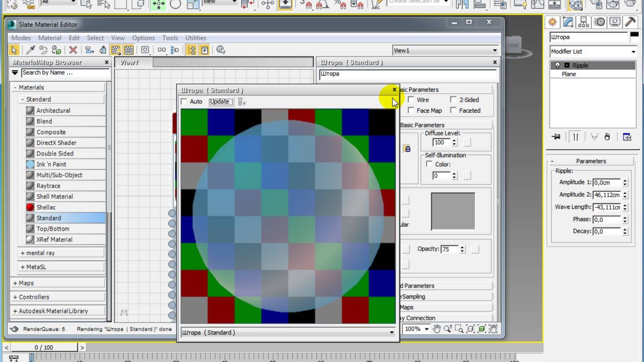Click the pin stack icon below modifier list

[556, 137]
